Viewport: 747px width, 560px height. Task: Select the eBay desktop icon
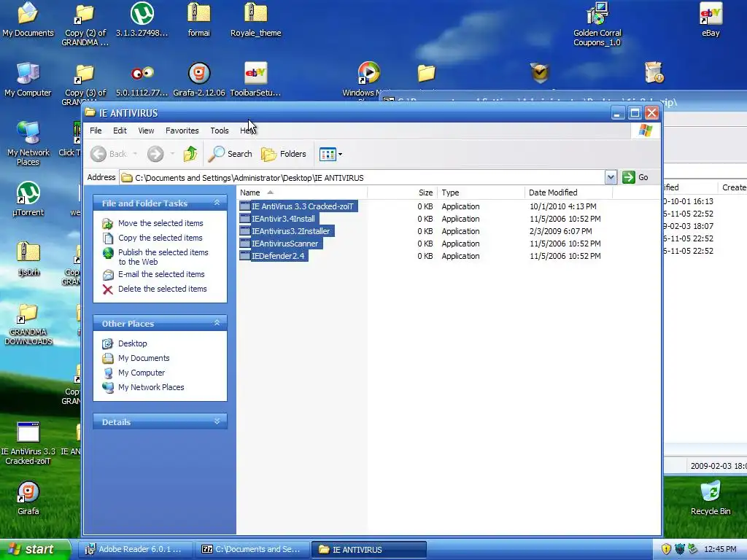point(711,20)
